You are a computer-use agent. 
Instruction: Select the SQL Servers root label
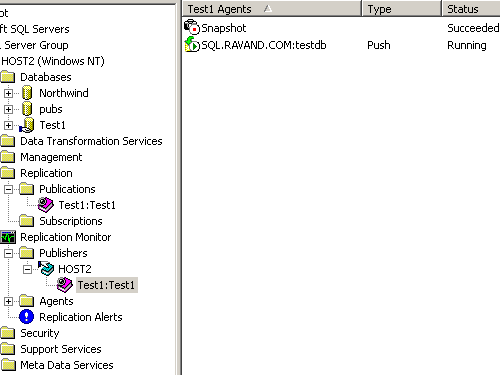pyautogui.click(x=35, y=29)
